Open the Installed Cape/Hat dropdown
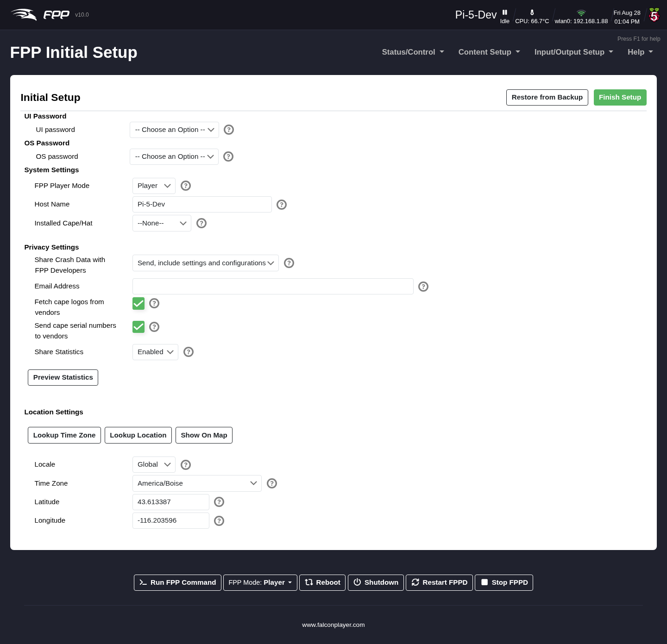 coord(162,223)
